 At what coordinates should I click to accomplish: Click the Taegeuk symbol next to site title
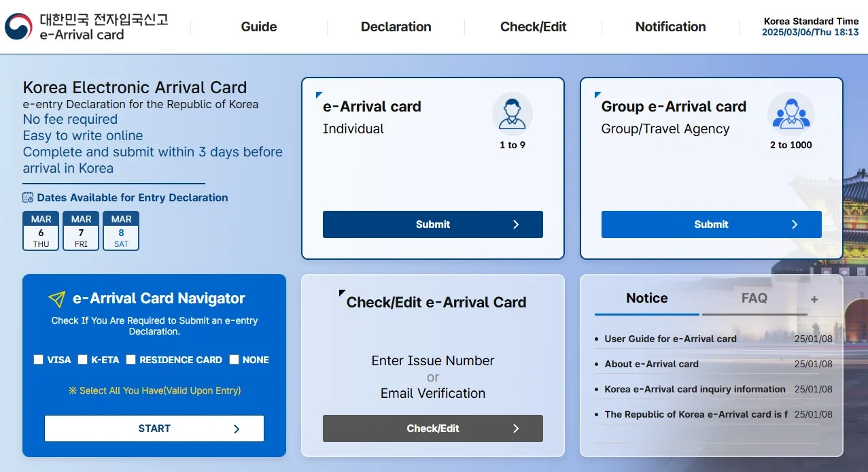click(x=18, y=27)
